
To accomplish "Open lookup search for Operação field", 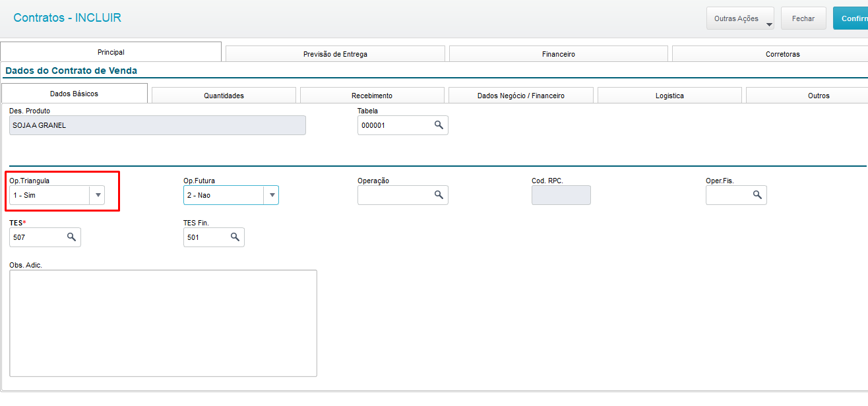I will pos(439,194).
